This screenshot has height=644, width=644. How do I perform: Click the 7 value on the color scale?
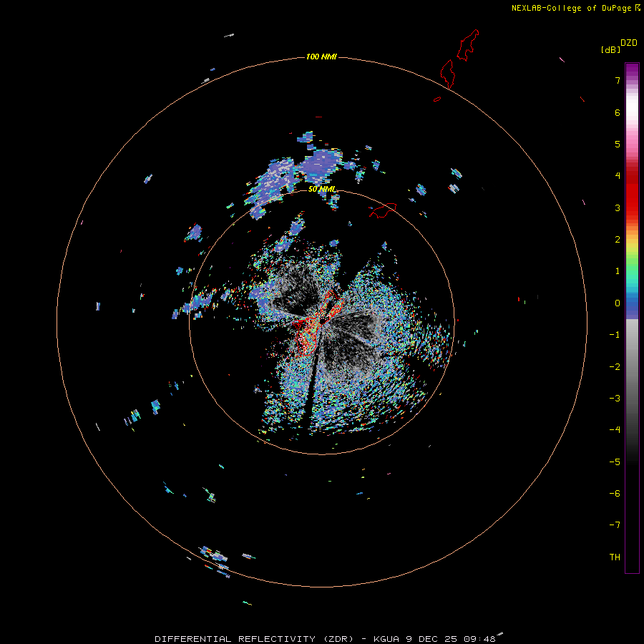coord(618,80)
